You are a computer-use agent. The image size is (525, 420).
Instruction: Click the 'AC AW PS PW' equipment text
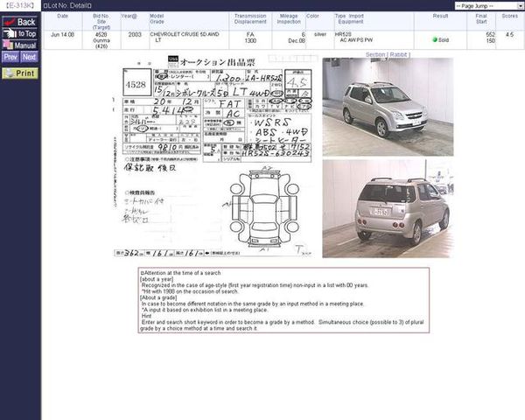point(356,40)
